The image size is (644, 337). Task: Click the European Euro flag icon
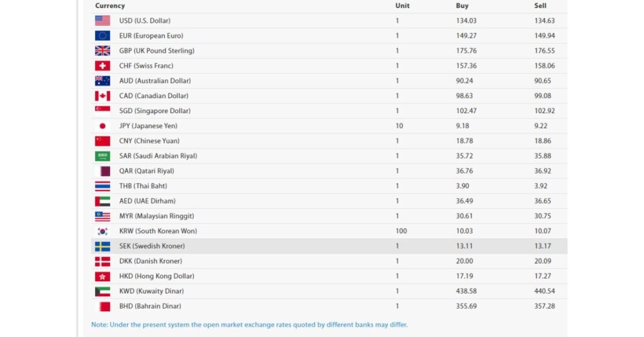(x=103, y=36)
